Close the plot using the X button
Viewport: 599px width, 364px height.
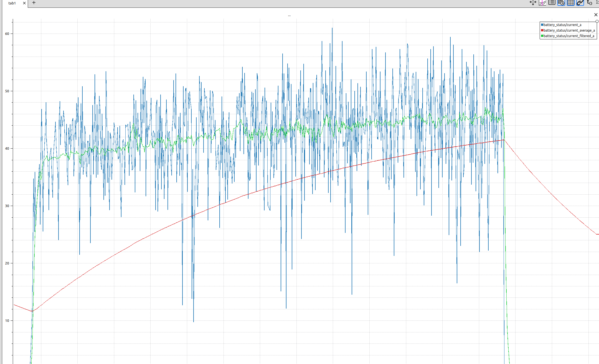pyautogui.click(x=596, y=15)
